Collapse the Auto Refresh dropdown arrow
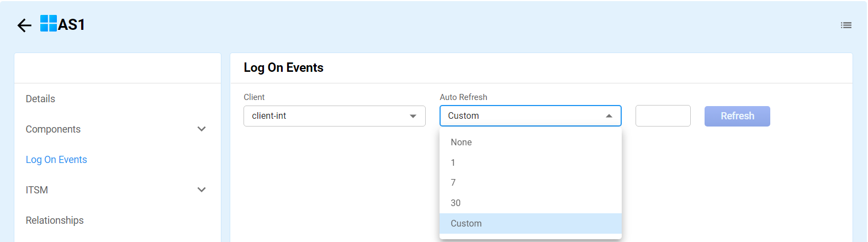 609,116
